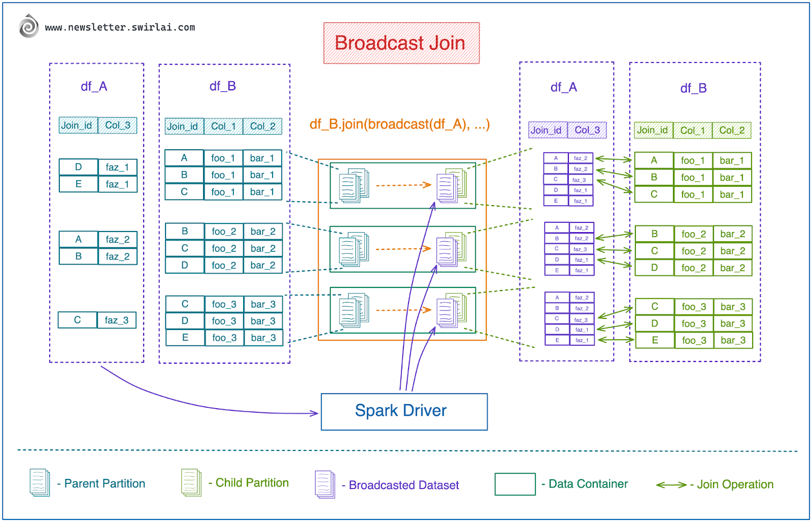
Task: Click the Col_3 header in right df_A table
Action: click(x=587, y=130)
